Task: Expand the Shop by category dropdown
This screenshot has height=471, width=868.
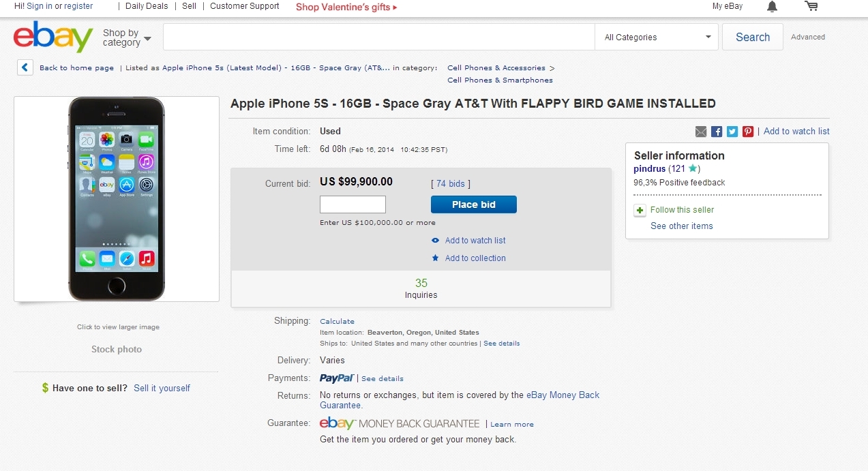Action: pos(127,37)
